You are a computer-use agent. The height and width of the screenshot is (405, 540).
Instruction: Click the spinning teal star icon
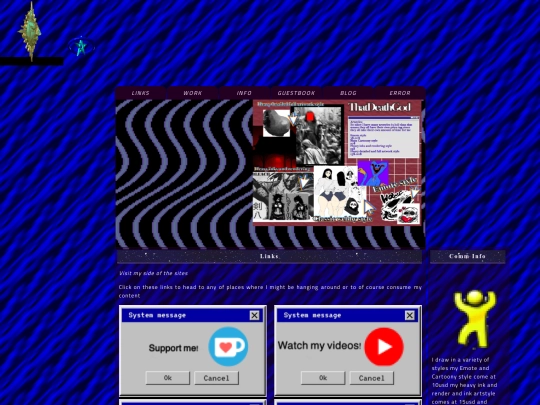coord(81,47)
